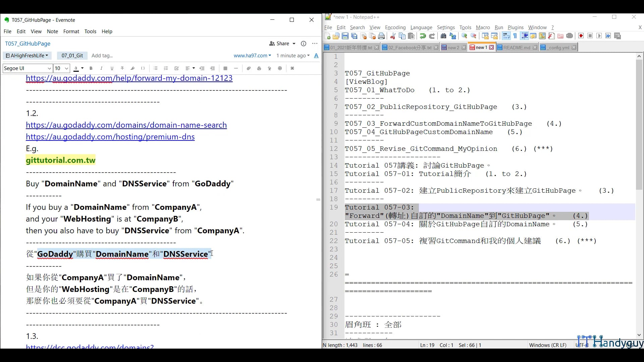644x362 pixels.
Task: Start recording a macro in Notepad++
Action: [x=581, y=36]
